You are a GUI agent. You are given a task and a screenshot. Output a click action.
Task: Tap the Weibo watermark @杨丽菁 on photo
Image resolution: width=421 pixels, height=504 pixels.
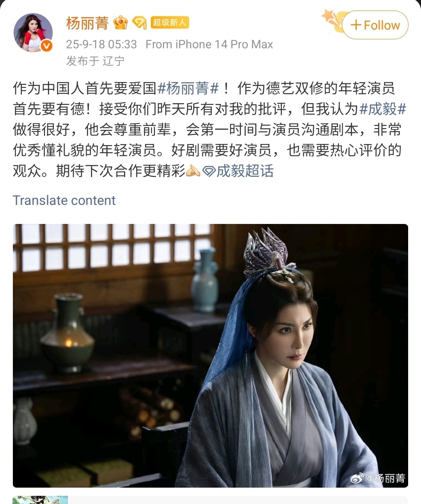(x=378, y=478)
